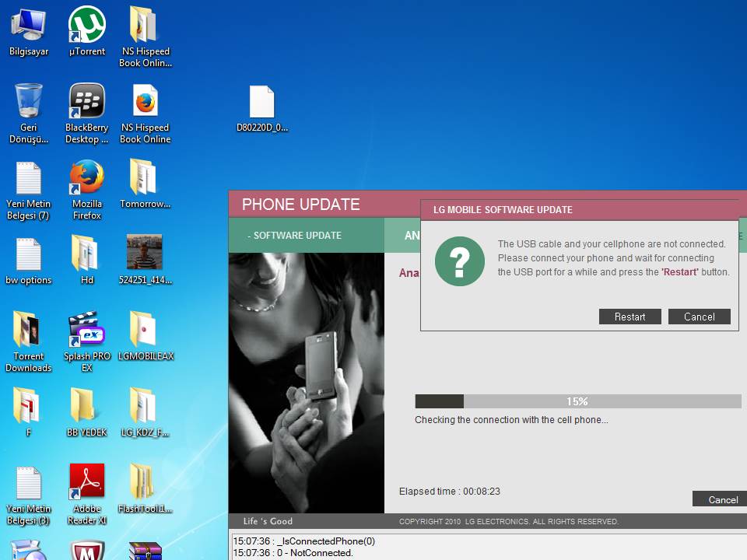This screenshot has height=560, width=747.
Task: Click the copyright LG Electronics footer text
Action: 509,521
